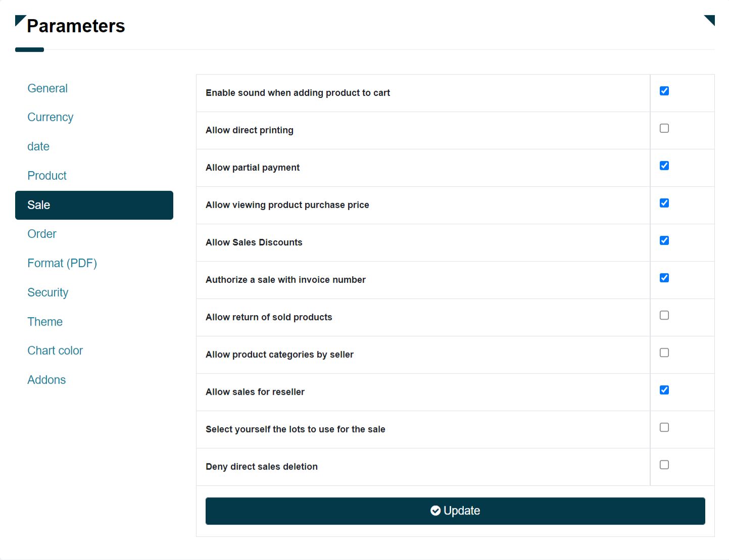Viewport: 729px width, 560px height.
Task: Open the Addons tab
Action: click(46, 380)
